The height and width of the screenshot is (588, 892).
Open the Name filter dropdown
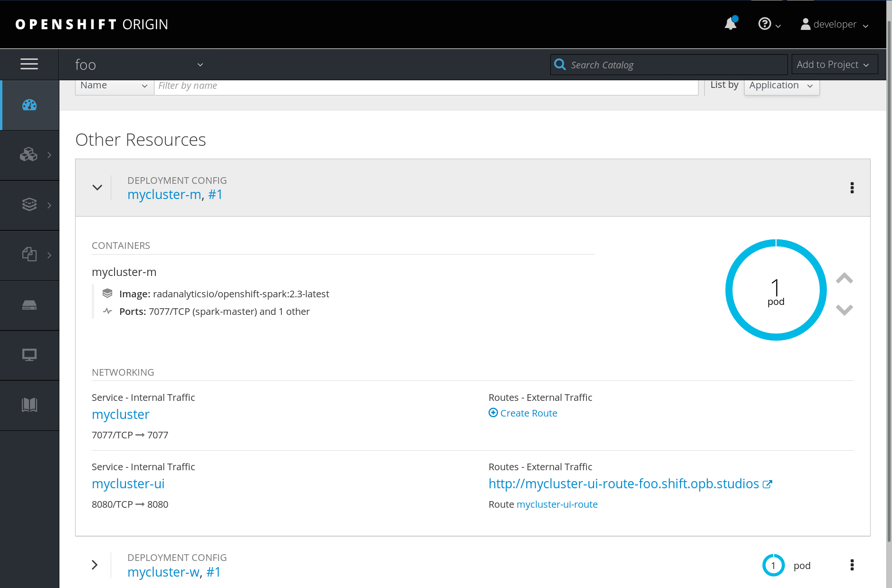click(114, 86)
